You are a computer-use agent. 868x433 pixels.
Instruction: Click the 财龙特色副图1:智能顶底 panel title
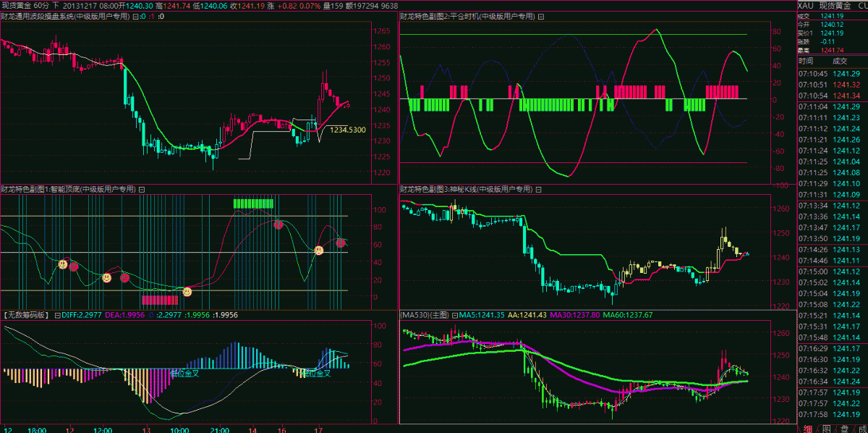(69, 188)
